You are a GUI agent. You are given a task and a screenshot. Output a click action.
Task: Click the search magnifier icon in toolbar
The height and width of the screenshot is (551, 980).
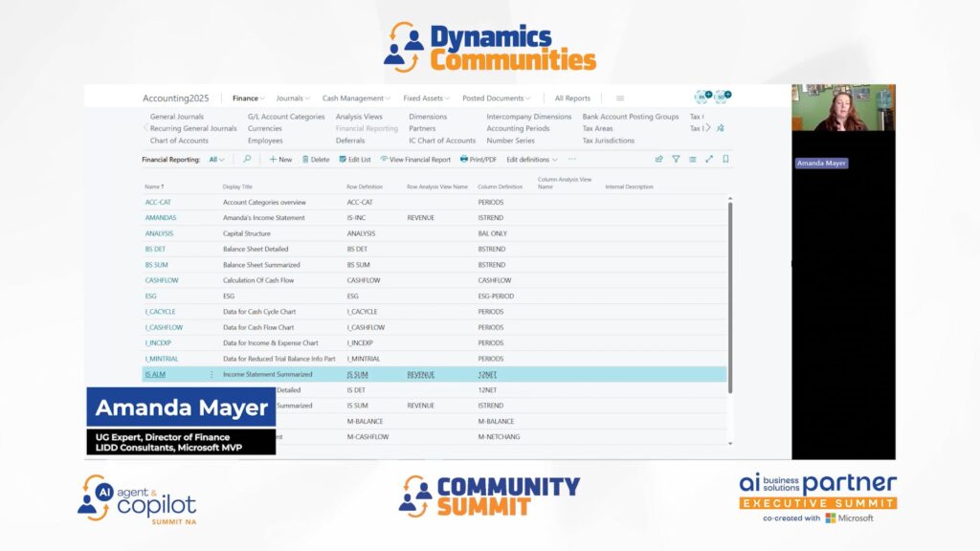coord(247,160)
